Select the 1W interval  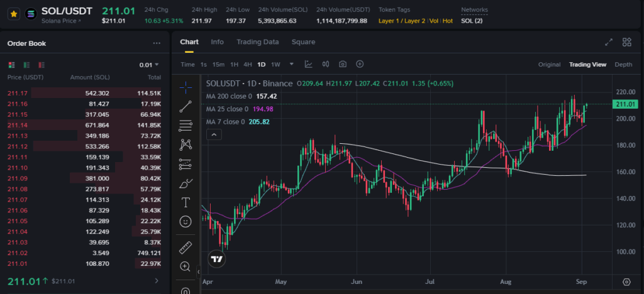(275, 64)
